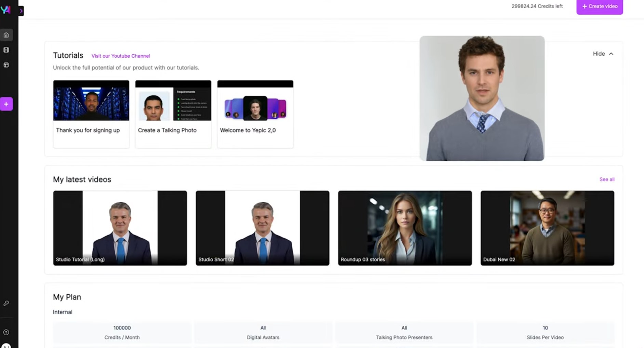Open the API key icon in sidebar
Image resolution: width=644 pixels, height=348 pixels.
tap(6, 303)
